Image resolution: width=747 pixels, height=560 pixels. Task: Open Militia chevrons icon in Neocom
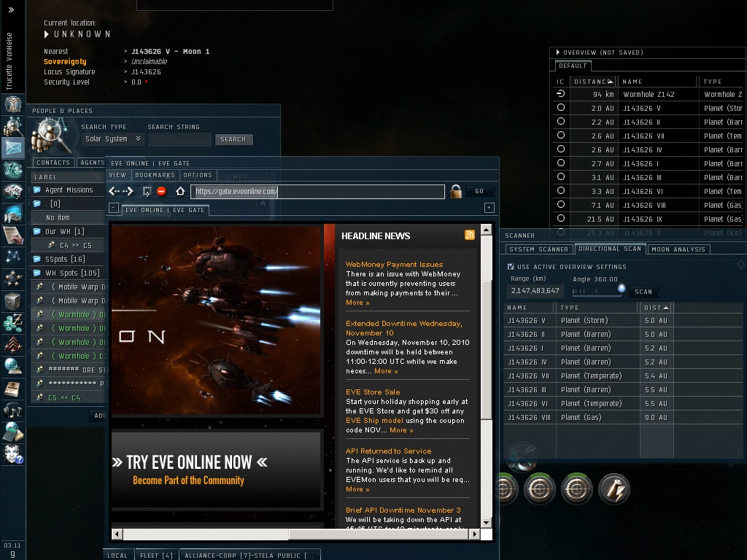pos(13,344)
